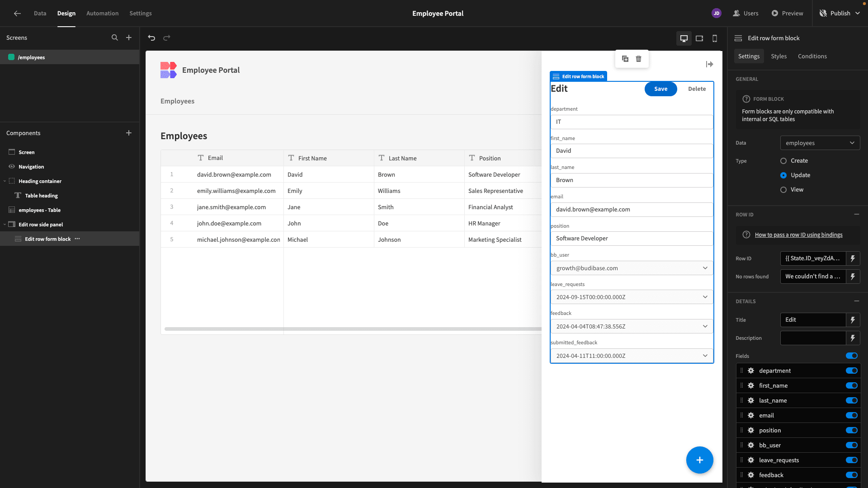
Task: Open Row ID bindings lightning icon
Action: click(x=853, y=258)
